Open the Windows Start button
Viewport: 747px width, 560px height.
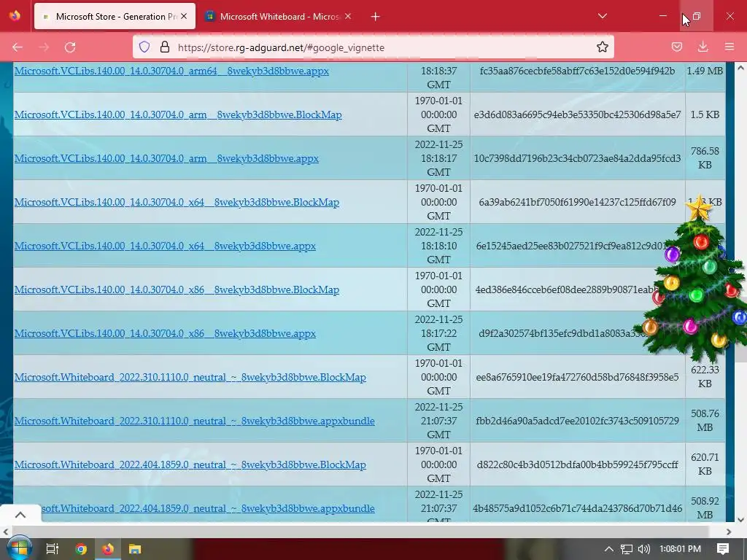click(18, 549)
